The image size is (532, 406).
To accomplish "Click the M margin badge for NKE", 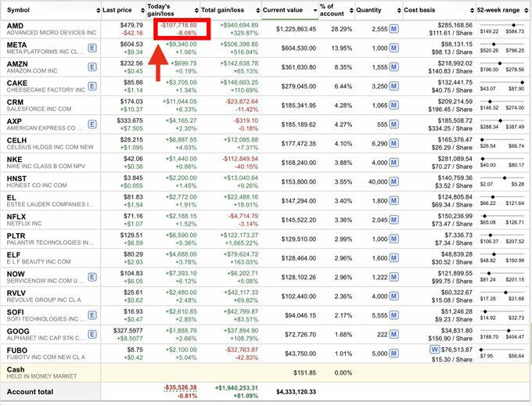I will pyautogui.click(x=394, y=163).
